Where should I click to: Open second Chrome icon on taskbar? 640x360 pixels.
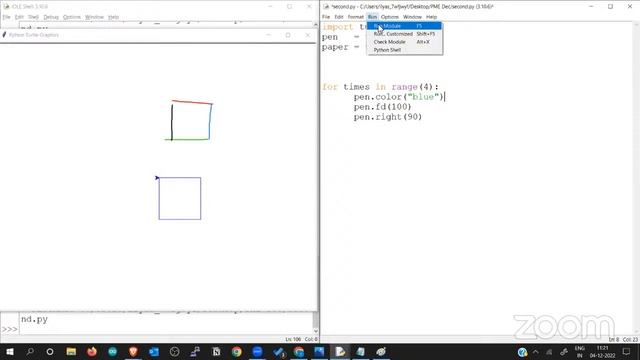click(x=299, y=351)
